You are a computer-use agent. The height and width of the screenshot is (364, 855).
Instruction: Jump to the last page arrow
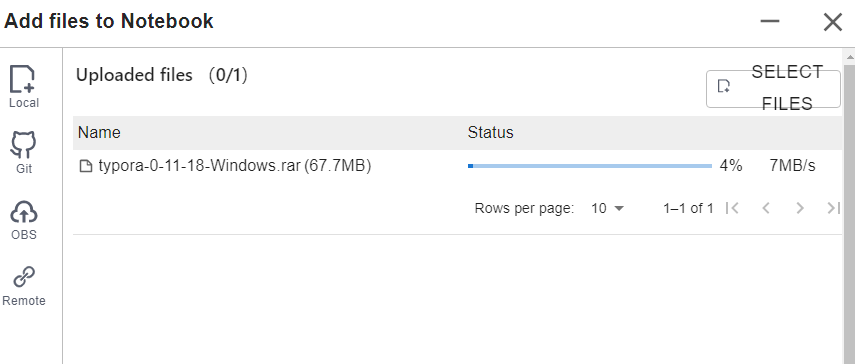[834, 208]
